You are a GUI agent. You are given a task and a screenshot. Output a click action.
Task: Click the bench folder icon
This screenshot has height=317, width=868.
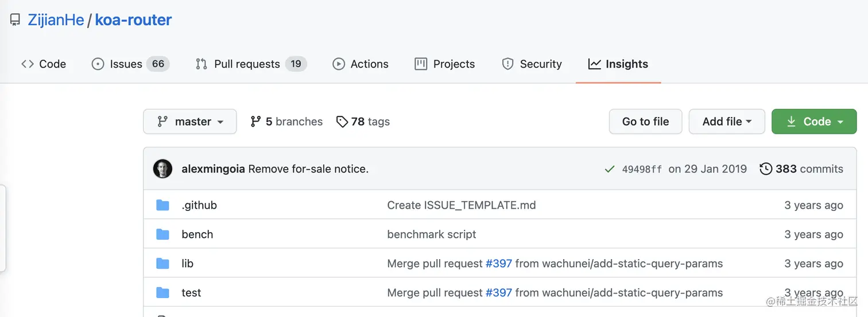pyautogui.click(x=163, y=234)
